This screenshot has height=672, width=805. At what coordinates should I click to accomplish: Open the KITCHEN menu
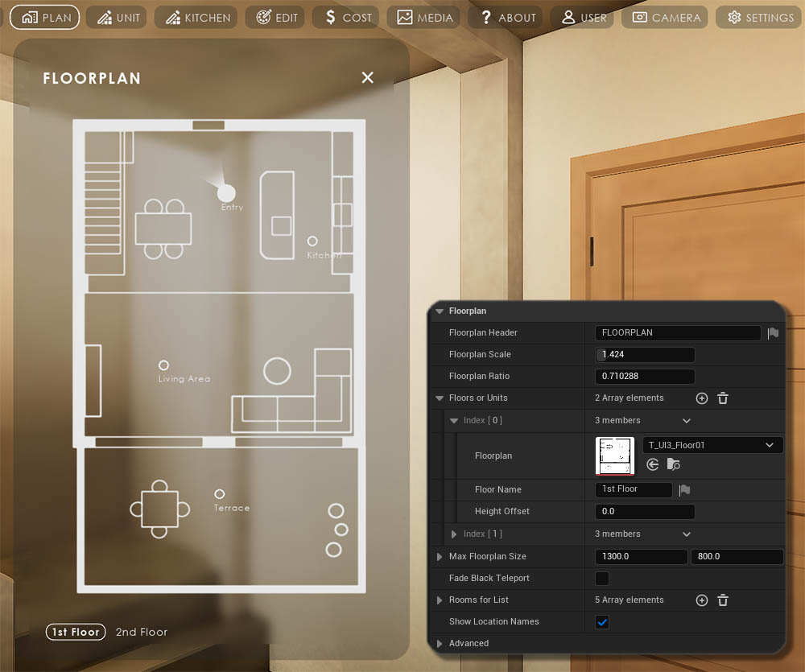198,17
